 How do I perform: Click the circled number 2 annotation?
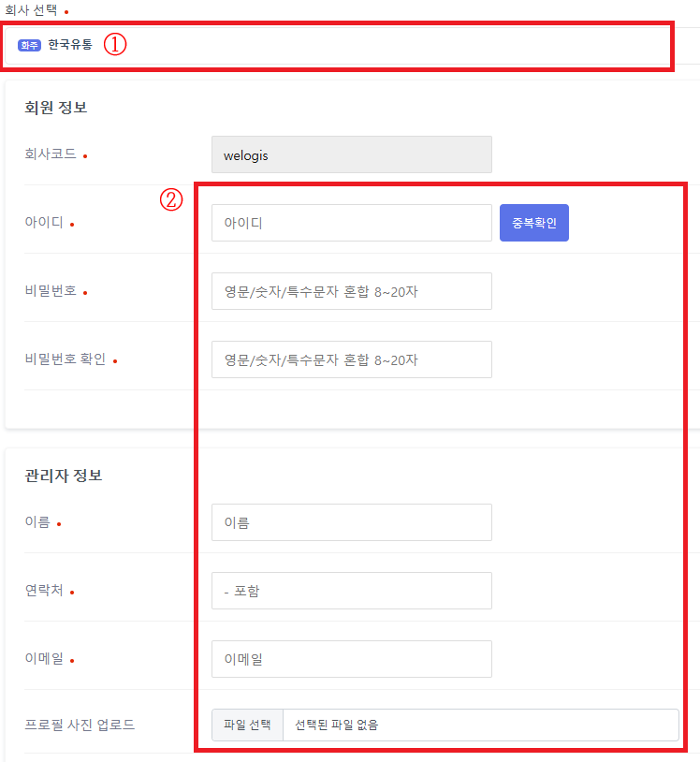tap(172, 199)
